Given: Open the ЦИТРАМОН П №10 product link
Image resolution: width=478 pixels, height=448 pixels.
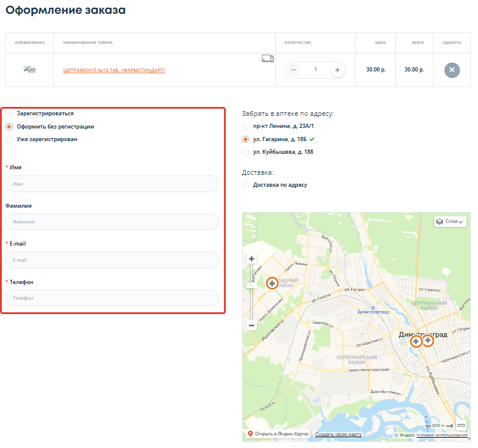Looking at the screenshot, I should tap(113, 70).
